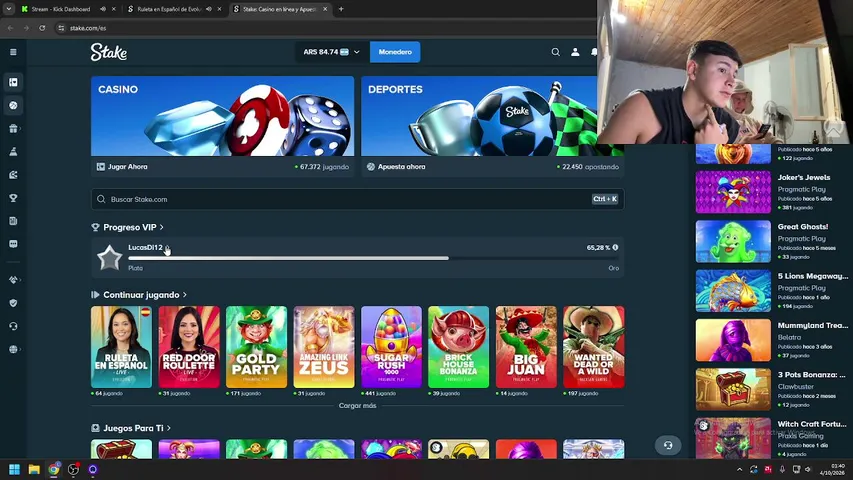Viewport: 853px width, 480px height.
Task: Open the hamburger menu in Stake sidebar
Action: click(x=13, y=52)
